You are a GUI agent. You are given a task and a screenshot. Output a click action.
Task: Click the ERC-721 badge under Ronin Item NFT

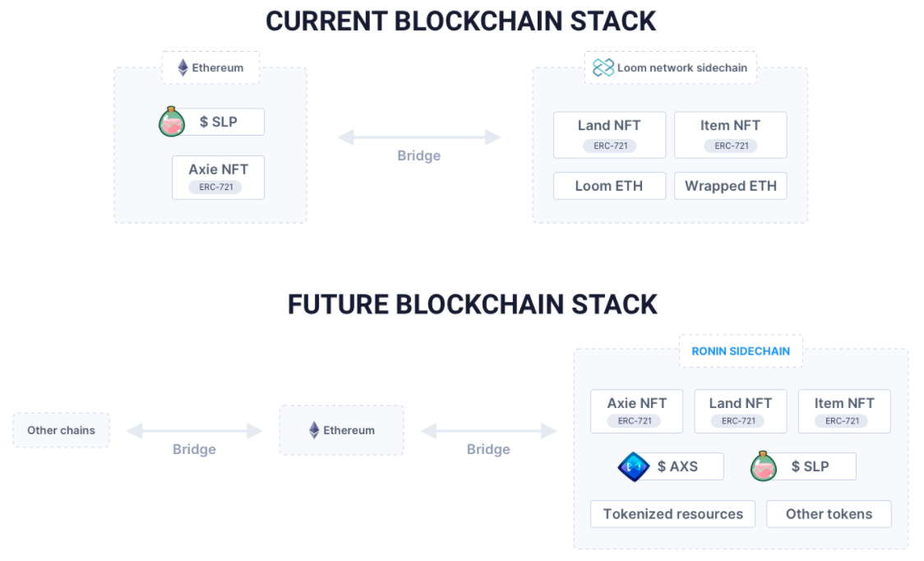[842, 420]
